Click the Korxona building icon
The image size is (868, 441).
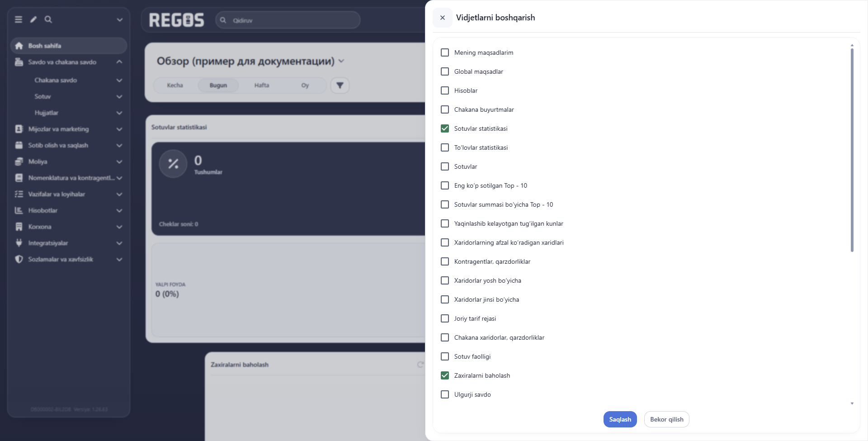point(19,227)
